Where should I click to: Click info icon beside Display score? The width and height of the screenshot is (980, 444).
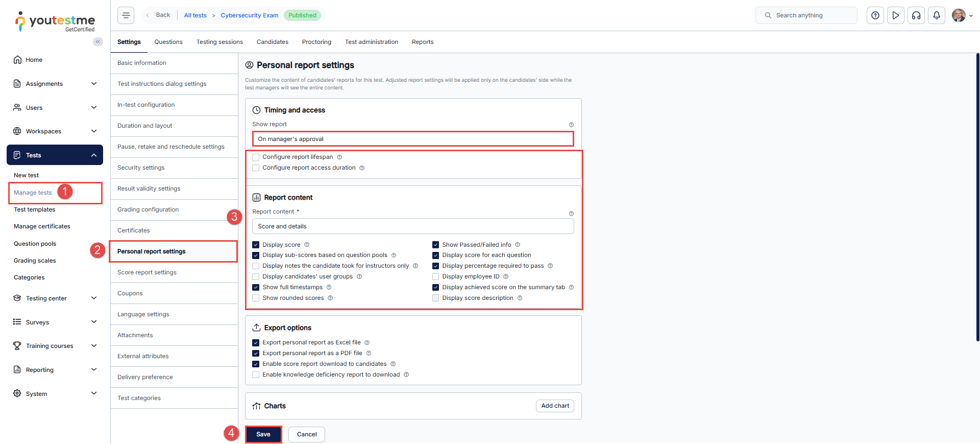tap(307, 245)
